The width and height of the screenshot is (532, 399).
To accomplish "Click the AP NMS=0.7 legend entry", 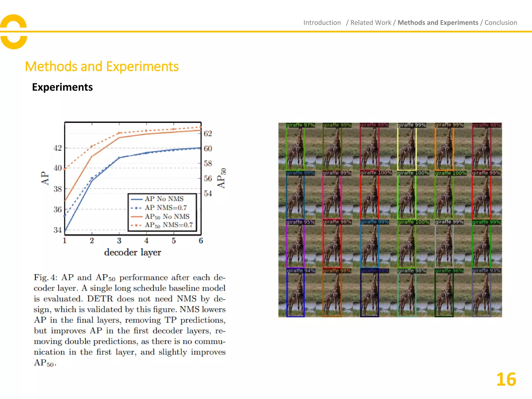I will (x=165, y=208).
